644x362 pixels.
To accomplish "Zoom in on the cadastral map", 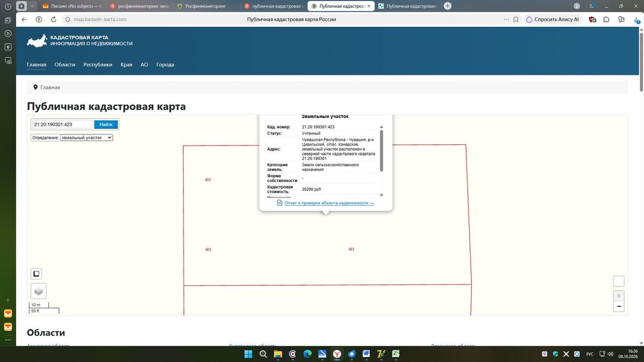I will click(619, 295).
